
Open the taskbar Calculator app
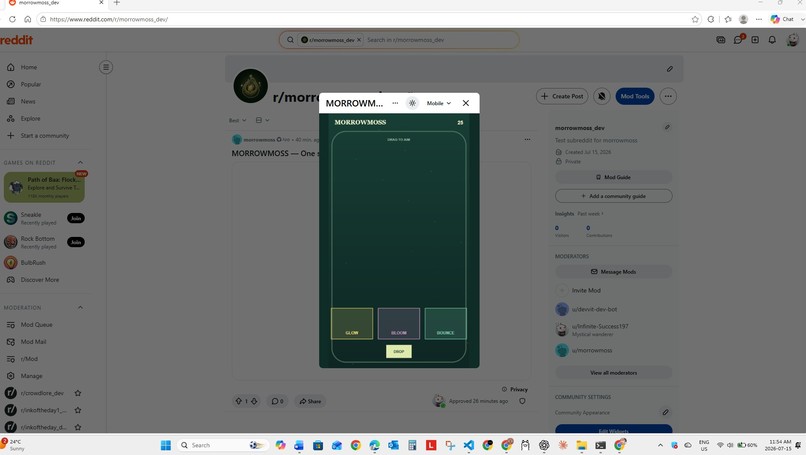pyautogui.click(x=412, y=445)
